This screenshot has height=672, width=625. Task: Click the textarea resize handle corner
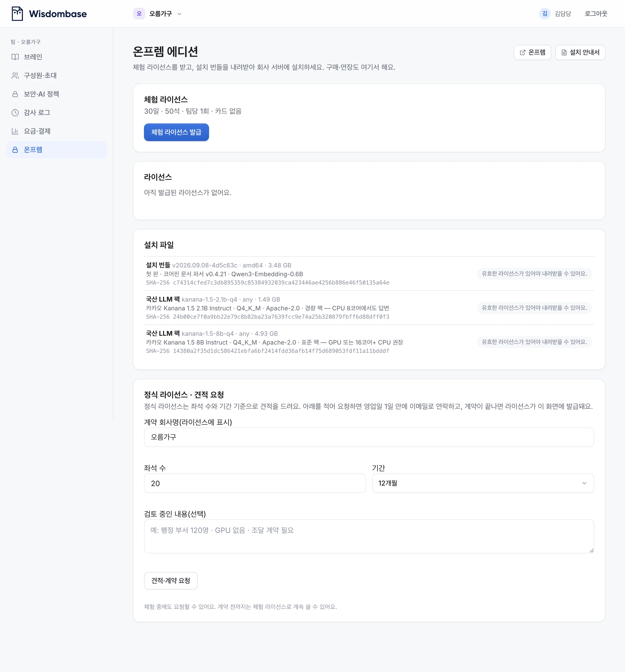tap(591, 551)
